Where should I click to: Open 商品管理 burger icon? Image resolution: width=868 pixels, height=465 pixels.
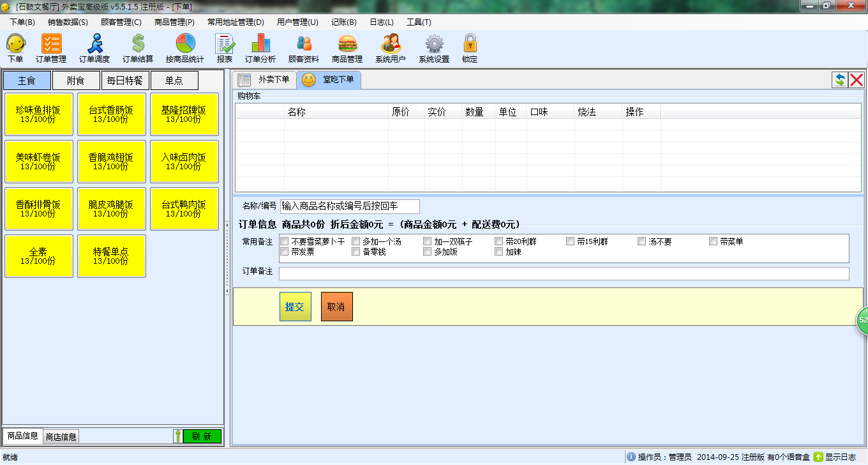[347, 45]
